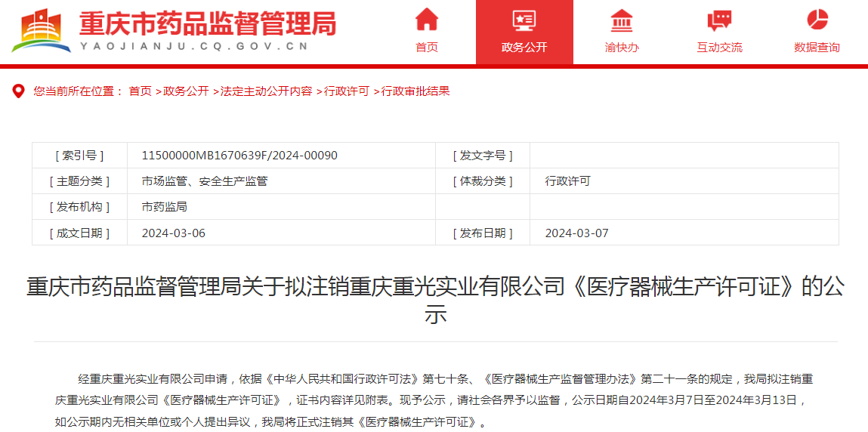Go to 首页 in the breadcrumb
This screenshot has height=432, width=868.
[140, 91]
